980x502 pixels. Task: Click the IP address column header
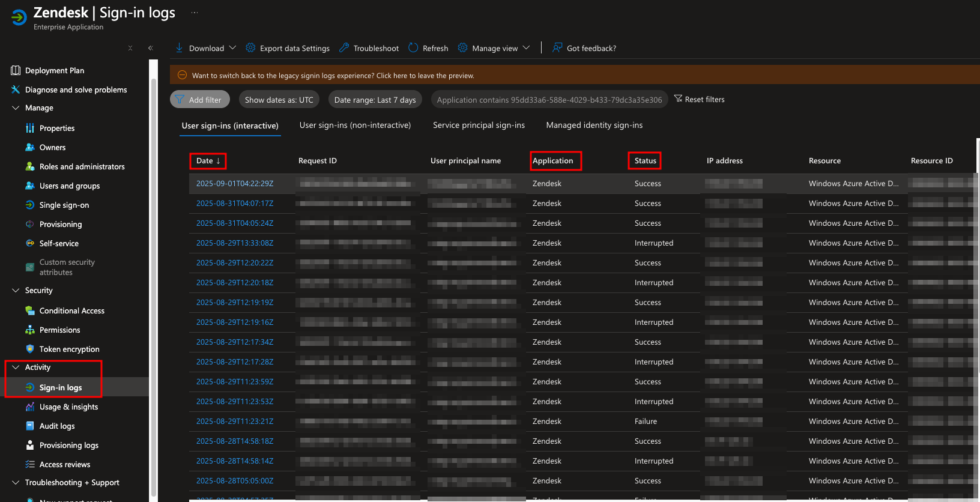coord(725,160)
